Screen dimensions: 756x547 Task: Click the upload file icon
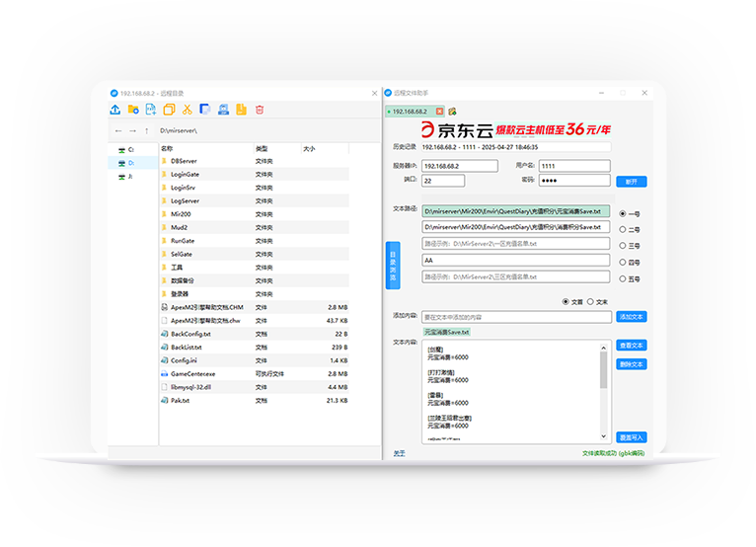coord(115,110)
